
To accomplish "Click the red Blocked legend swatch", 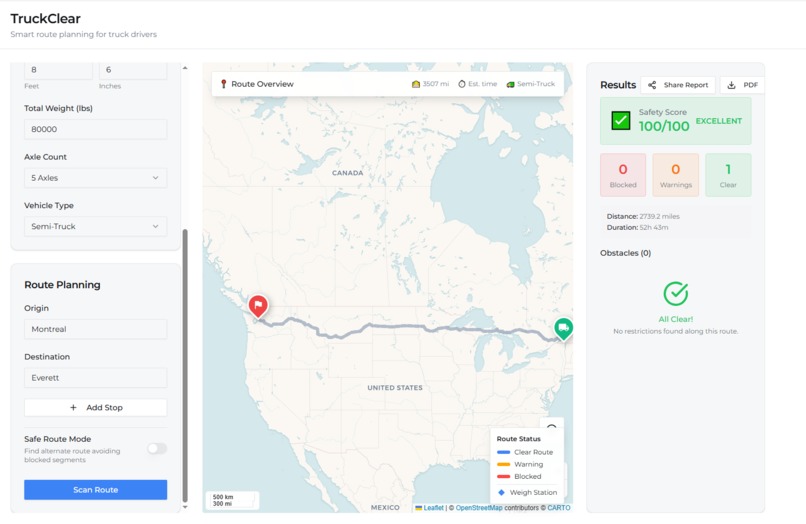I will (x=504, y=476).
